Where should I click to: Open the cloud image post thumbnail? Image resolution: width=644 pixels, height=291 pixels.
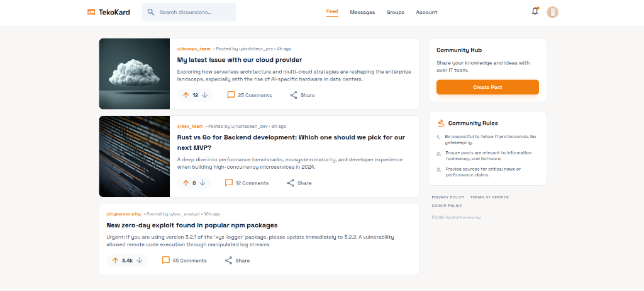point(135,74)
